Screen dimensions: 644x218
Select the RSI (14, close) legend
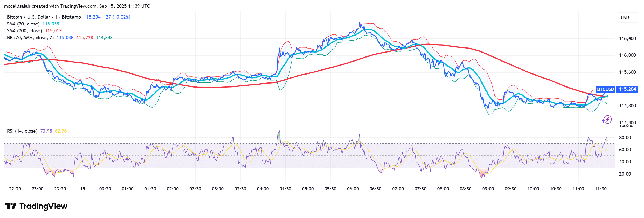(22, 131)
